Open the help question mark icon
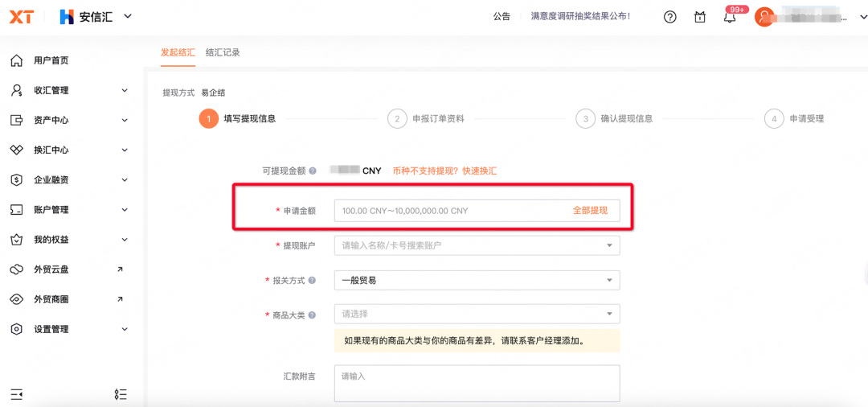868x407 pixels. coord(669,17)
